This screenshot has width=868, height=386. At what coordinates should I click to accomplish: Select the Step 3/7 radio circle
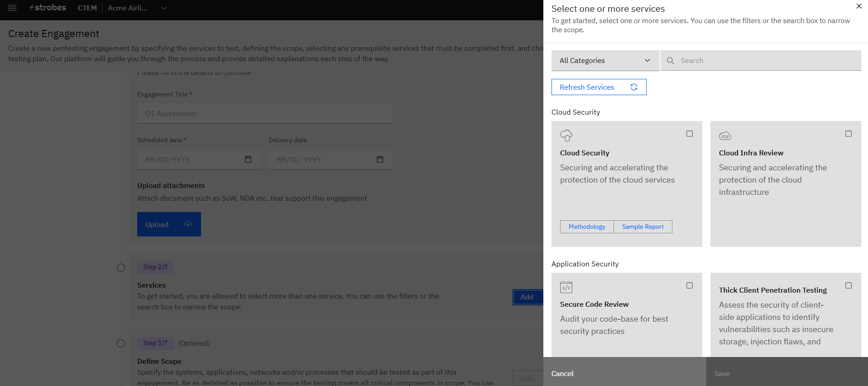121,343
